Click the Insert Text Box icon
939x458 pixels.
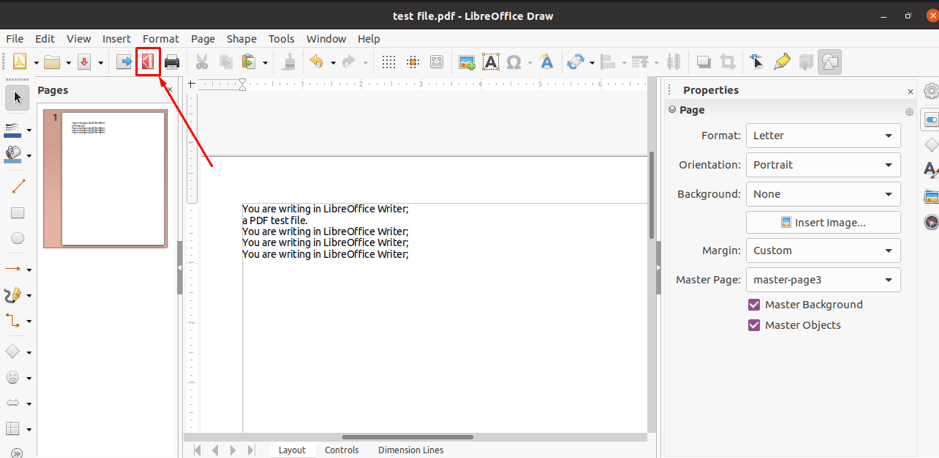click(491, 62)
